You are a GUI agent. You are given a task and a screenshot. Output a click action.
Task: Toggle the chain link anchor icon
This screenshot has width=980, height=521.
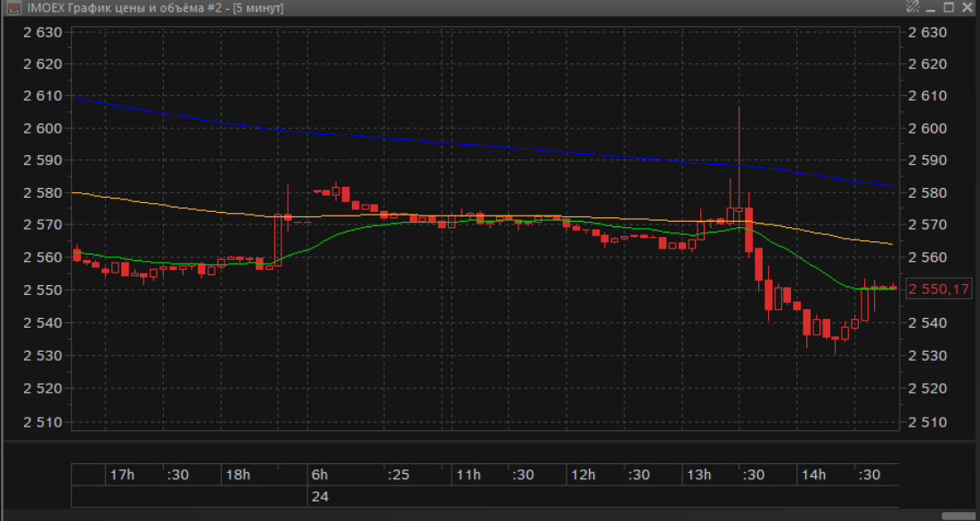coord(911,8)
